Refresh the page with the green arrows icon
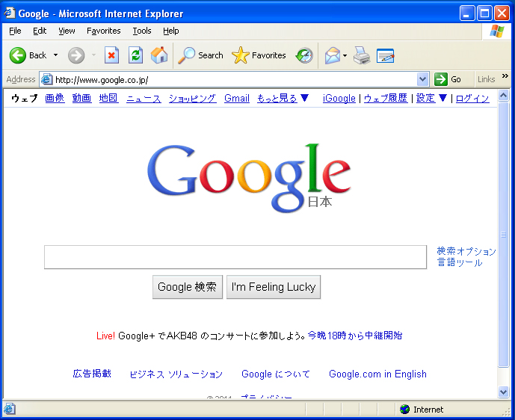 (135, 55)
